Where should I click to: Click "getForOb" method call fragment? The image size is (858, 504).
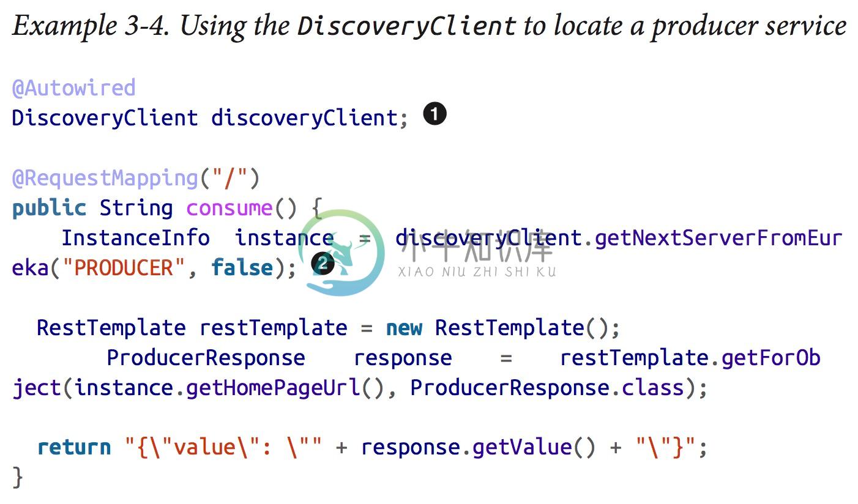[770, 357]
